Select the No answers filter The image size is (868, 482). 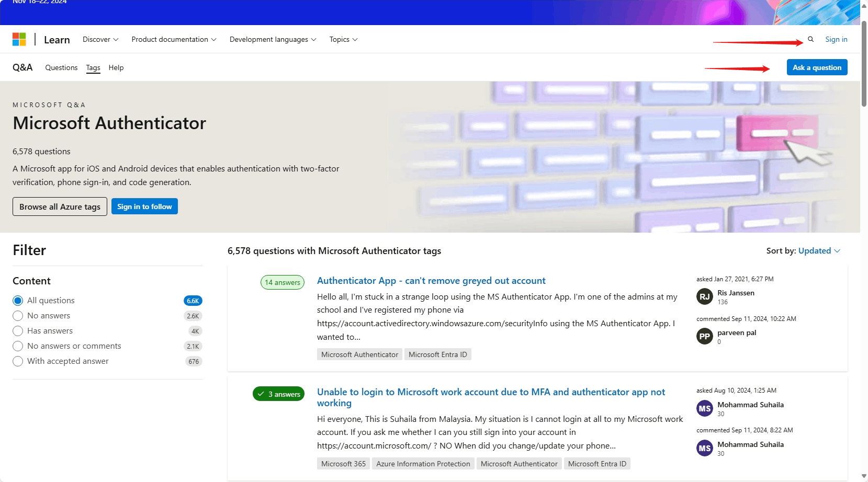coord(18,316)
